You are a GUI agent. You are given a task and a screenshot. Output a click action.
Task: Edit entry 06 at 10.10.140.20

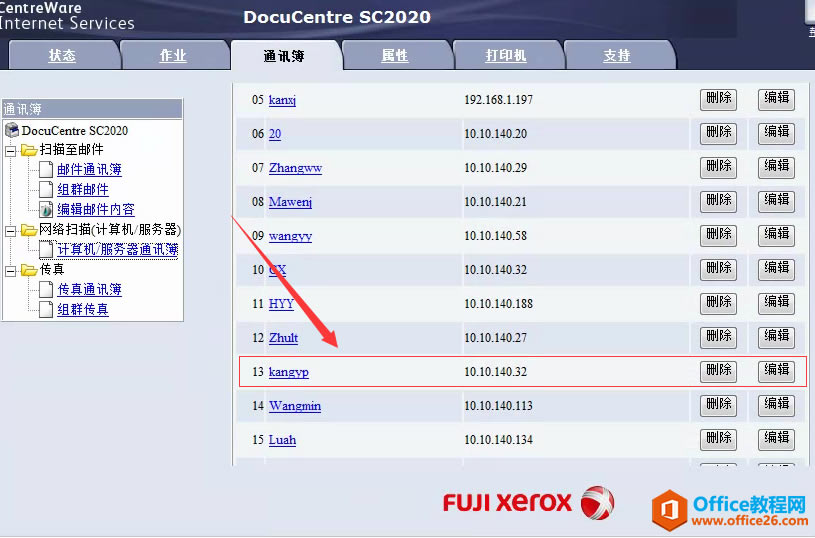777,133
